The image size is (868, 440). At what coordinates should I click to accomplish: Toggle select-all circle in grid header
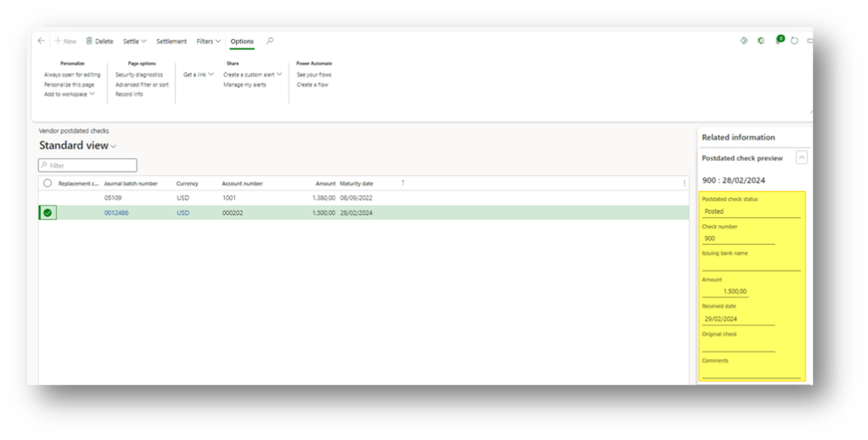[48, 183]
